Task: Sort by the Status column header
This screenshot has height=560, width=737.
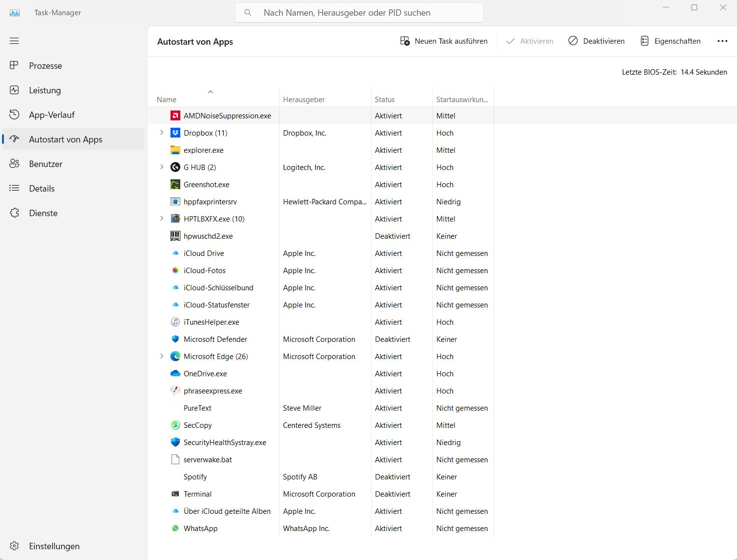Action: click(x=385, y=100)
